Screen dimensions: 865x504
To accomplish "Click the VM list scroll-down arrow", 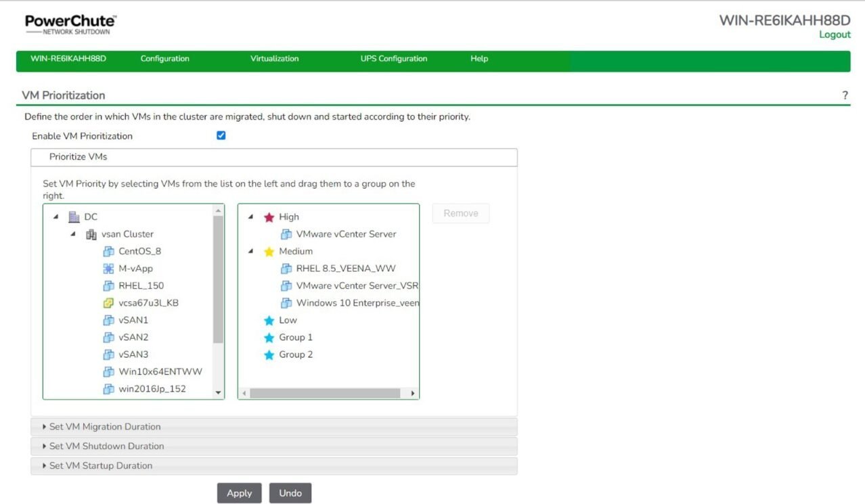I will click(x=218, y=392).
